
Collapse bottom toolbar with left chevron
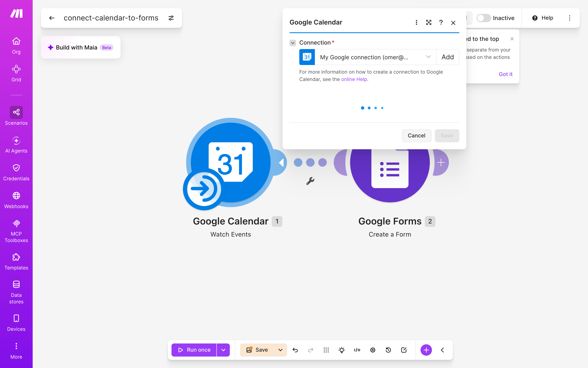[x=442, y=350]
